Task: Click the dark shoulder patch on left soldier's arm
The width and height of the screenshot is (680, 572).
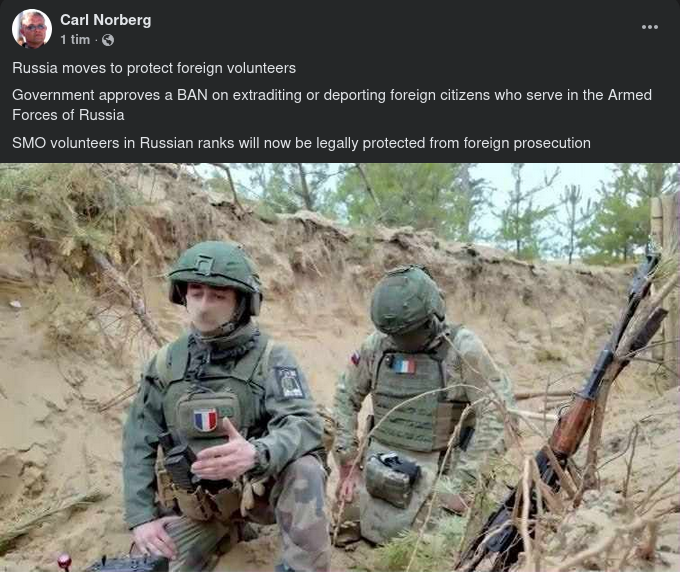Action: (x=290, y=382)
